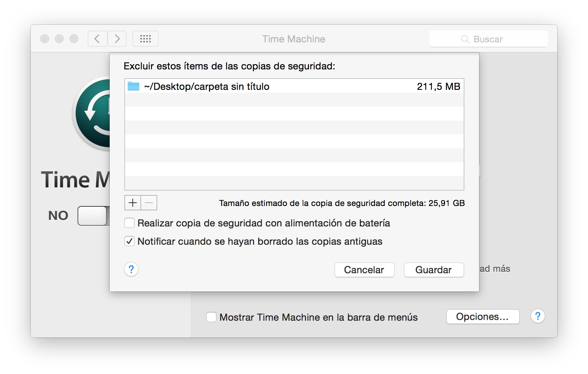588x374 pixels.
Task: Open help in the Time Machine window
Action: [538, 316]
